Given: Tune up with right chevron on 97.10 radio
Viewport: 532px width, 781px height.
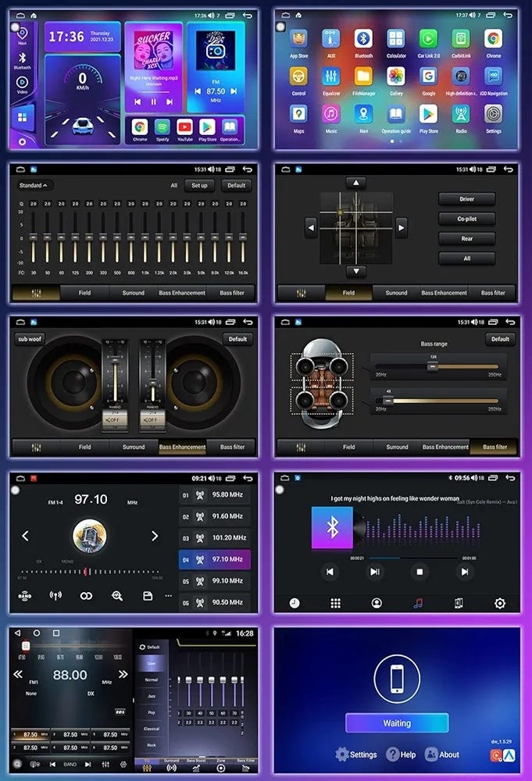Looking at the screenshot, I should coord(155,536).
